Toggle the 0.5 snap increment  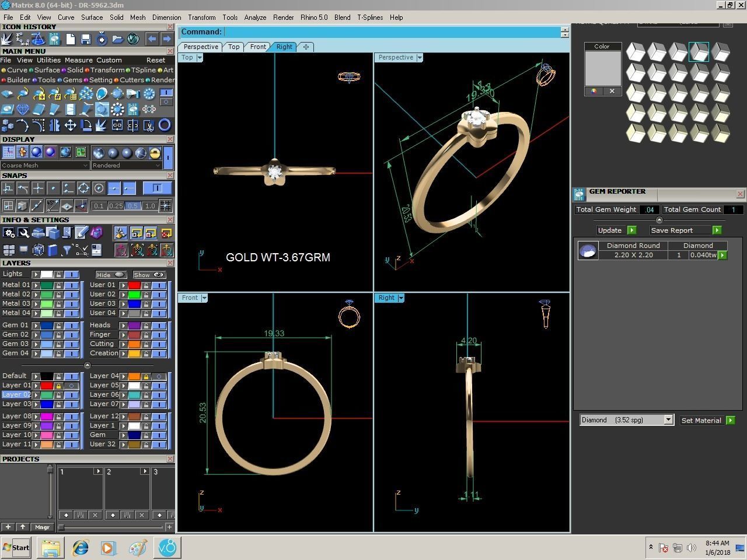132,206
